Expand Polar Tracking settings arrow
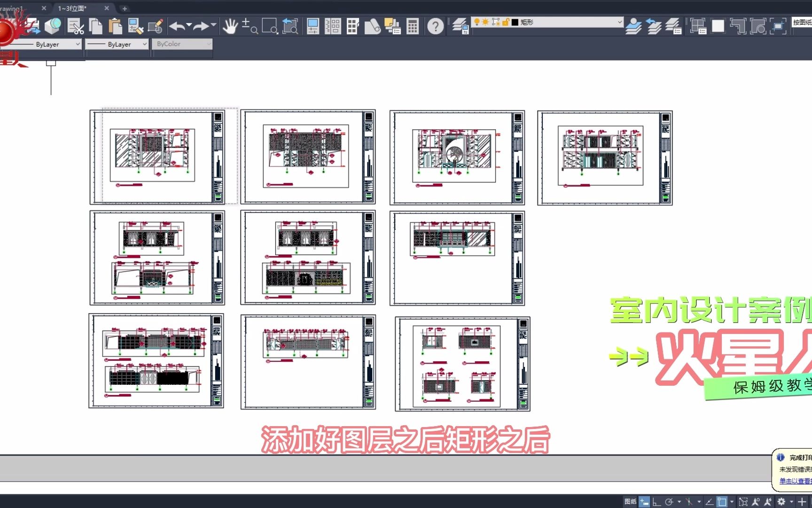The width and height of the screenshot is (812, 508). click(x=679, y=501)
